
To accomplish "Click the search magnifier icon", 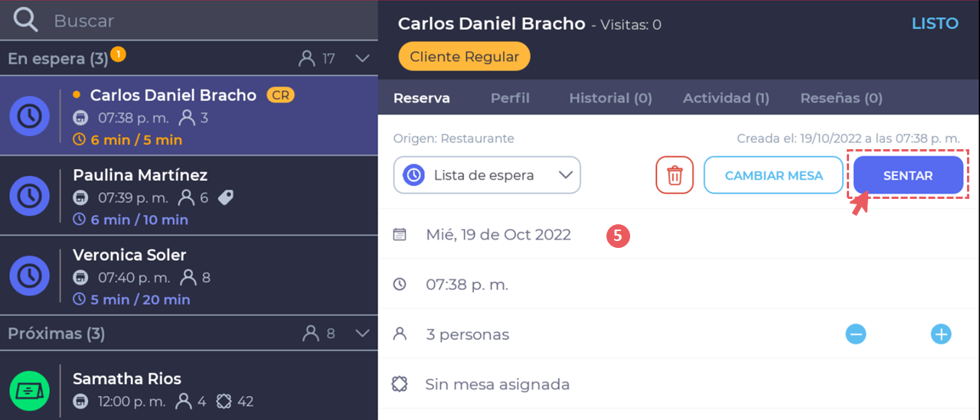I will [25, 20].
